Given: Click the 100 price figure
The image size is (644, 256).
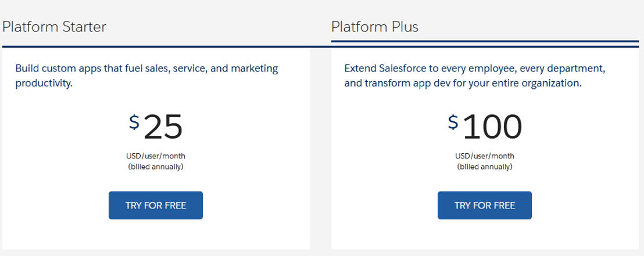Looking at the screenshot, I should [492, 127].
